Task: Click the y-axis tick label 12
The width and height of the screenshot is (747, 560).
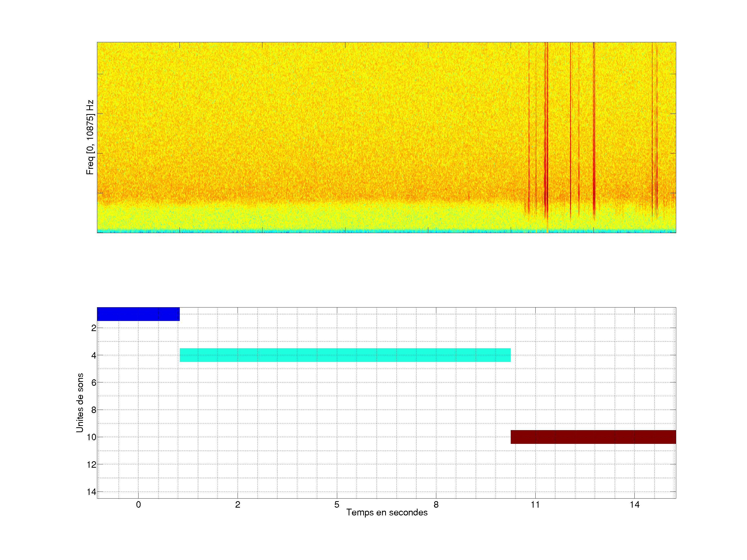Action: click(x=92, y=465)
